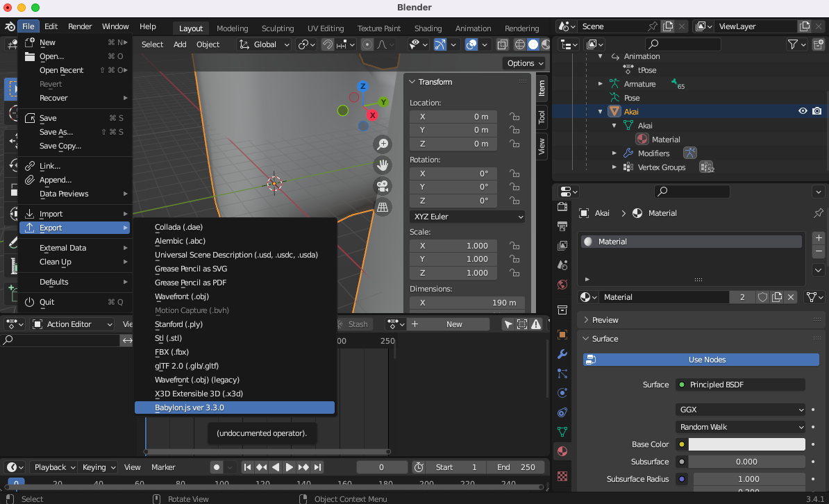Open the XYZ Euler rotation mode dropdown
Viewport: 829px width, 504px height.
[x=467, y=217]
